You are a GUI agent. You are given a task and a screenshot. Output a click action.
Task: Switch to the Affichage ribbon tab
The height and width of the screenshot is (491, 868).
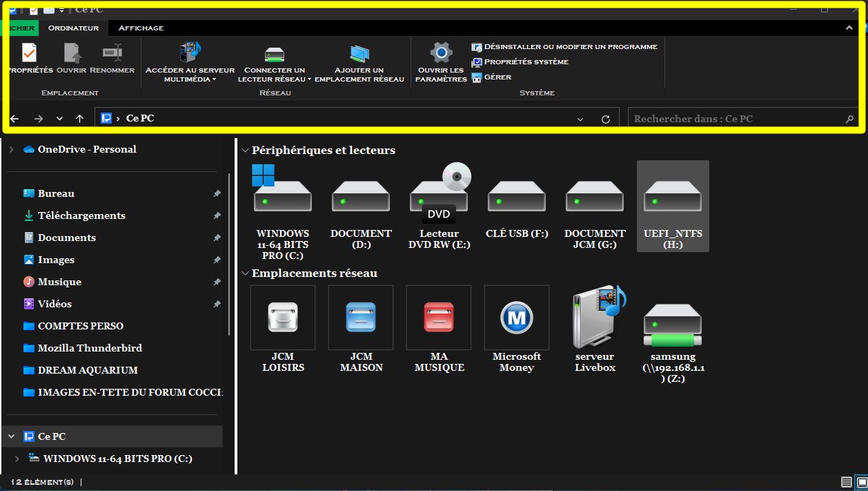[x=141, y=28]
